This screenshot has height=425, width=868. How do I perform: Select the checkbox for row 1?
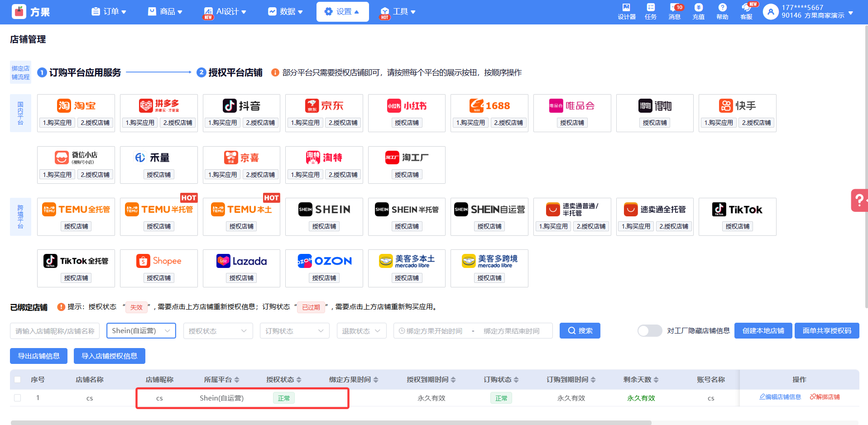click(x=18, y=398)
